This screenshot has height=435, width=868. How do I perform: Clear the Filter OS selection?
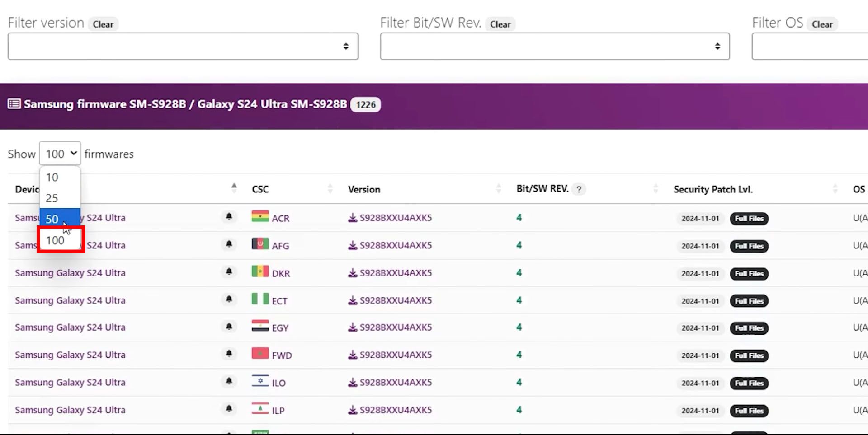[822, 24]
